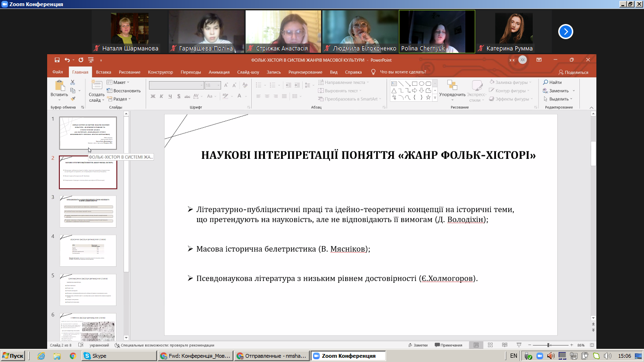This screenshot has height=362, width=644.
Task: Switch to the Слайд-шоу tab
Action: [248, 72]
